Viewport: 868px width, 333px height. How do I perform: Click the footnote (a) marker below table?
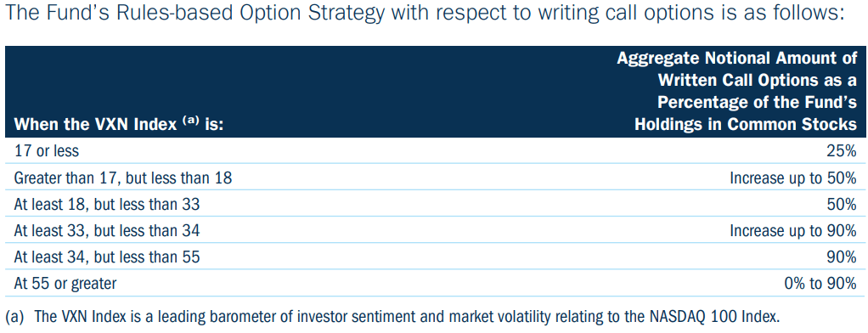15,318
